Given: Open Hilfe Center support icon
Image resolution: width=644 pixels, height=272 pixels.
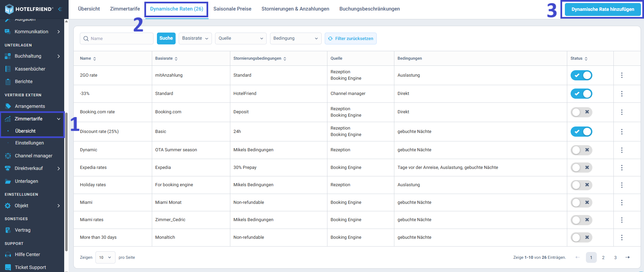Looking at the screenshot, I should tap(8, 255).
